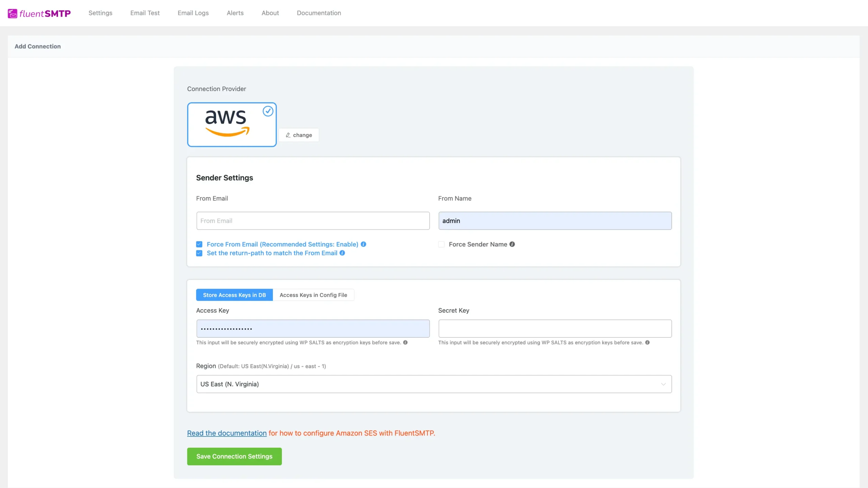Image resolution: width=868 pixels, height=488 pixels.
Task: Click Save Connection Settings
Action: click(x=234, y=456)
